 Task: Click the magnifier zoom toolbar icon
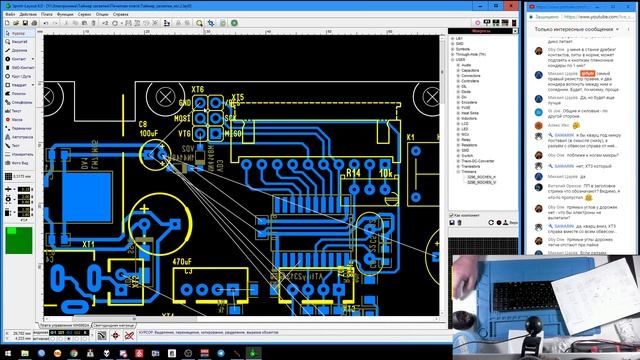199,23
